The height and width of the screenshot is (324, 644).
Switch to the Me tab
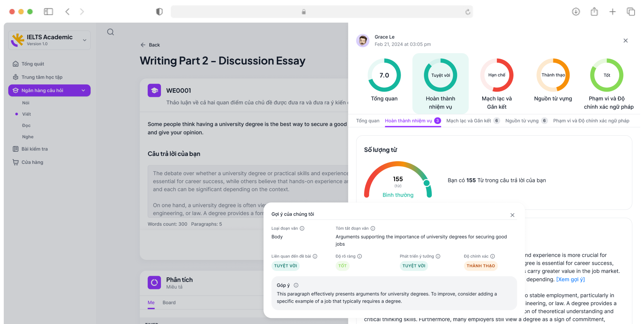(x=151, y=303)
